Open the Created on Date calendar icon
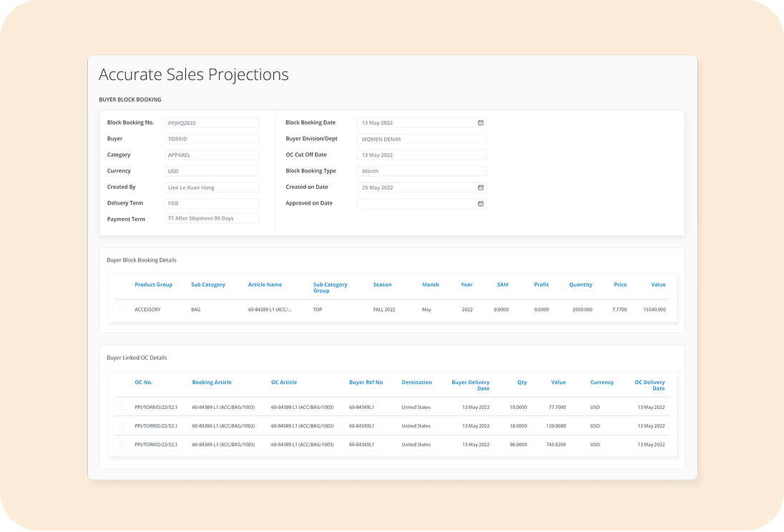This screenshot has width=784, height=532. click(481, 187)
